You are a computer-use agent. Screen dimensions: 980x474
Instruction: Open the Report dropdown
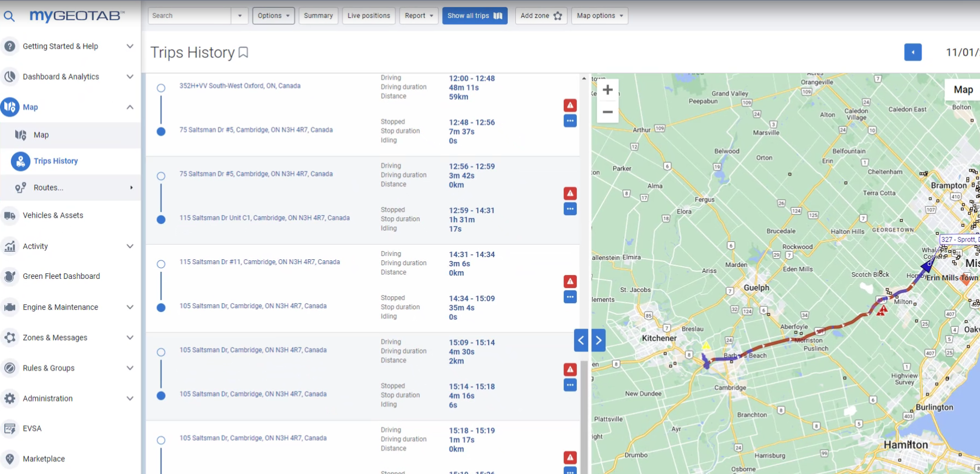pos(419,16)
